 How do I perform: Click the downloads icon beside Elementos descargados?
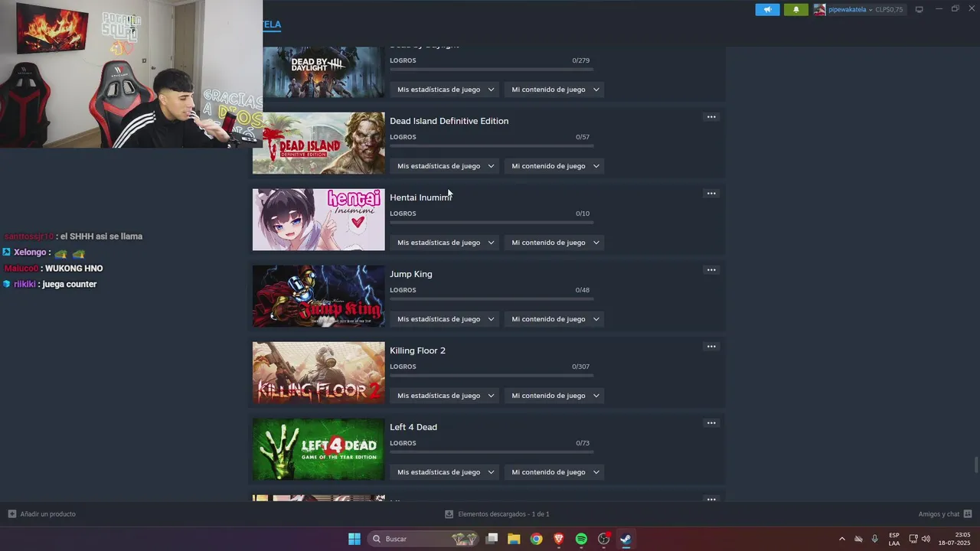(449, 514)
